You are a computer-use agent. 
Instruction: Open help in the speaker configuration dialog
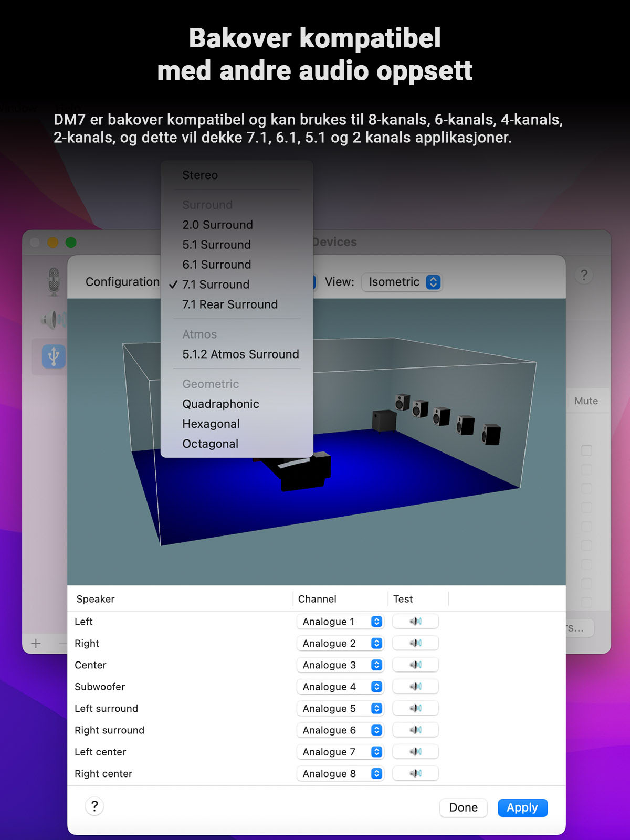click(x=94, y=806)
